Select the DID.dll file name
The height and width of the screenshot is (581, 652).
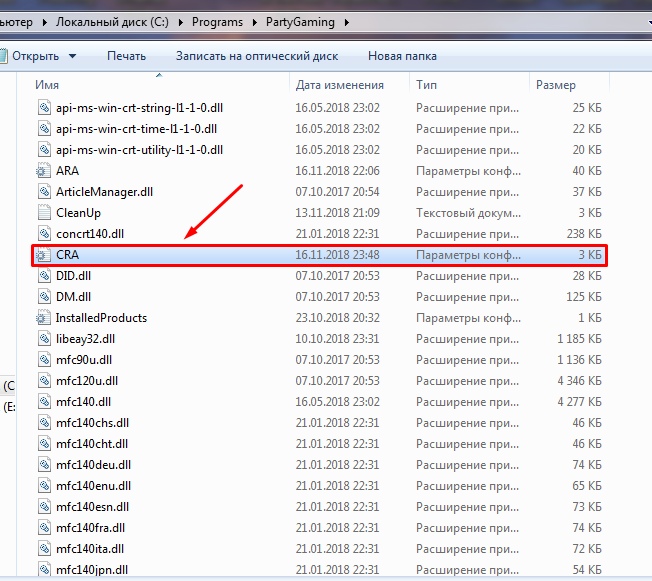(73, 276)
